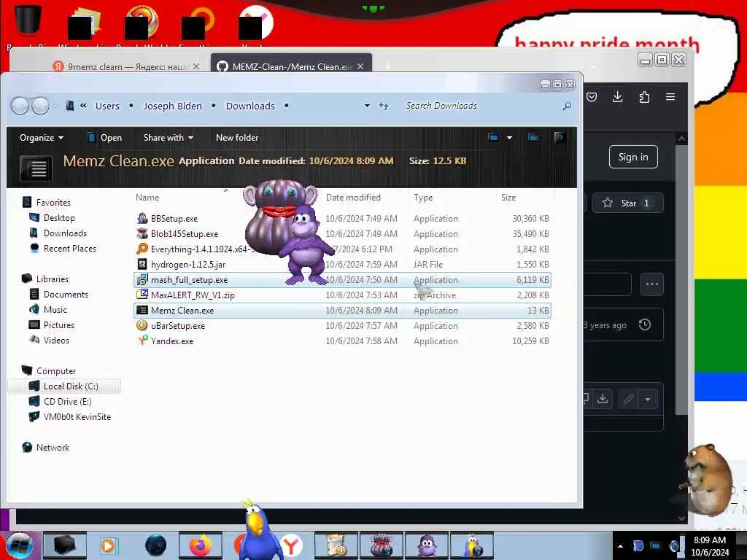Screen dimensions: 747x560
Task: Open the Explorer help icon
Action: pyautogui.click(x=560, y=138)
